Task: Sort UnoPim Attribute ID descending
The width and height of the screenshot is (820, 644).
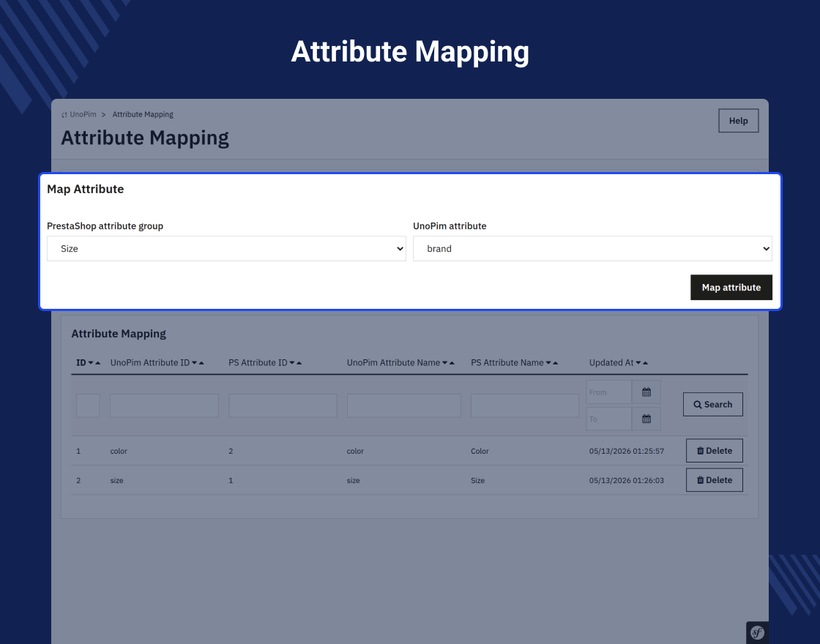Action: coord(195,363)
